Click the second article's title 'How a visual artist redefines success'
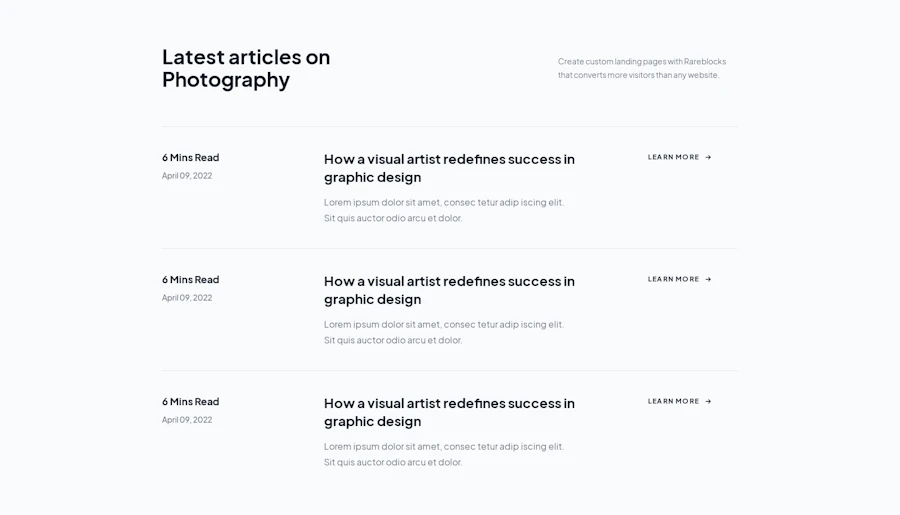The height and width of the screenshot is (515, 900). point(449,290)
